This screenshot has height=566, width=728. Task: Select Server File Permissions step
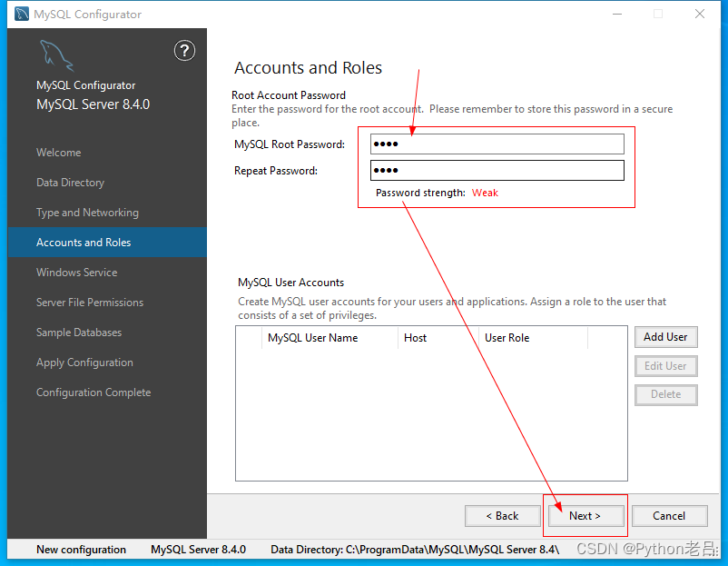click(x=90, y=302)
